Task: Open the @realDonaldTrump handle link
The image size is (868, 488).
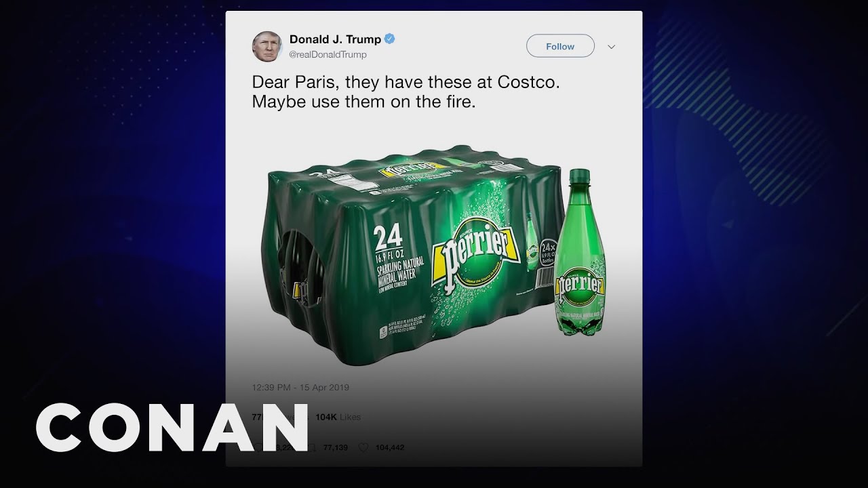Action: pyautogui.click(x=328, y=54)
